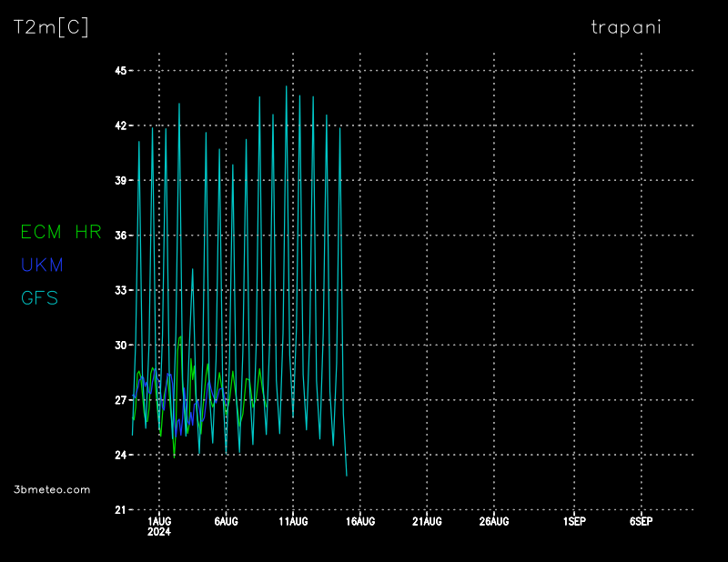Screen dimensions: 728x562
Task: Click the 6AUG date marker
Action: point(226,522)
